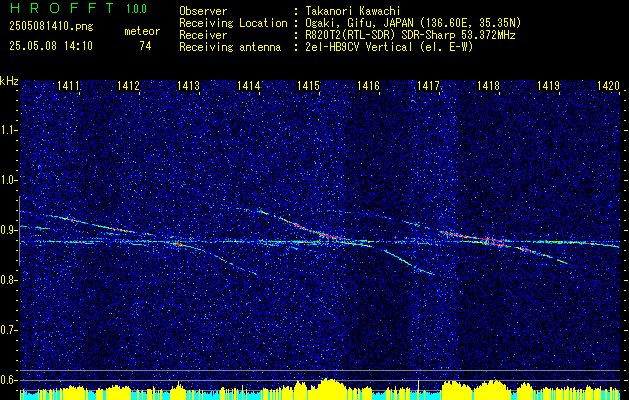Image resolution: width=629 pixels, height=400 pixels.
Task: Click frequency axis label 1.1
Action: point(9,130)
